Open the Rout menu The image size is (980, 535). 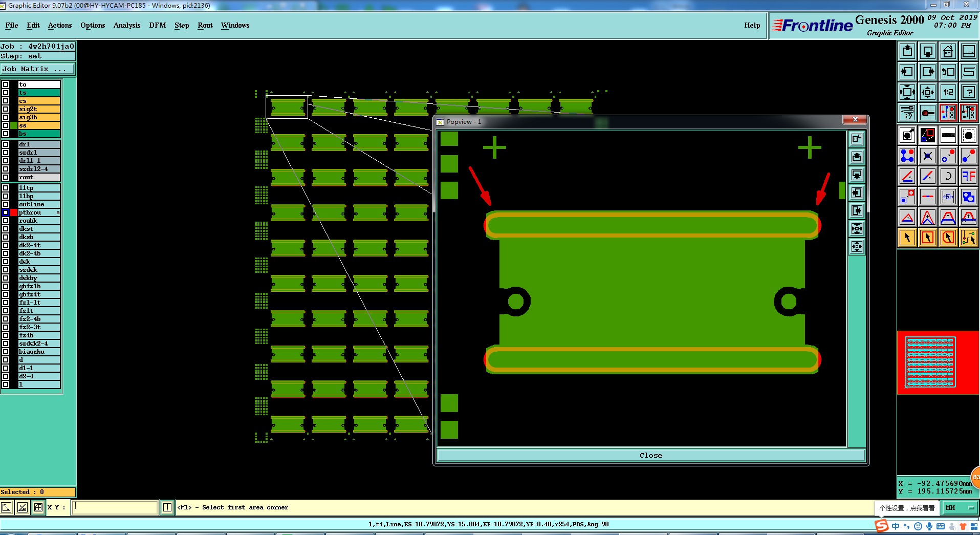pyautogui.click(x=205, y=25)
